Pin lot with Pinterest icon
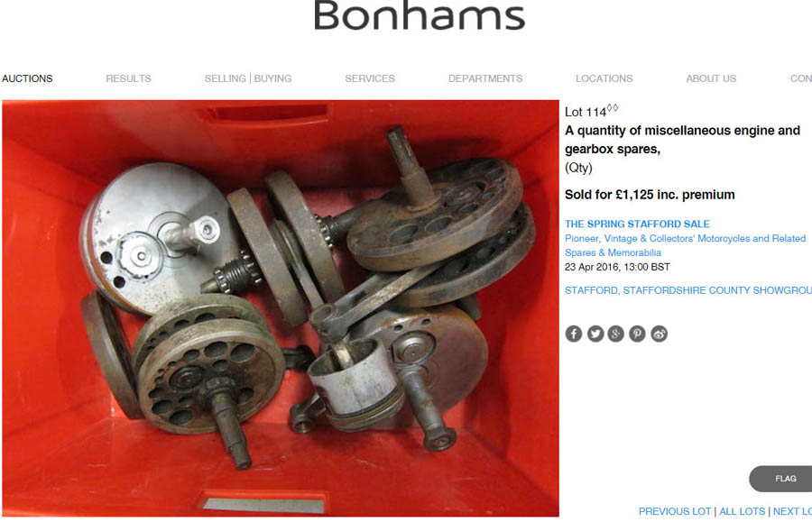This screenshot has height=522, width=812. point(637,334)
